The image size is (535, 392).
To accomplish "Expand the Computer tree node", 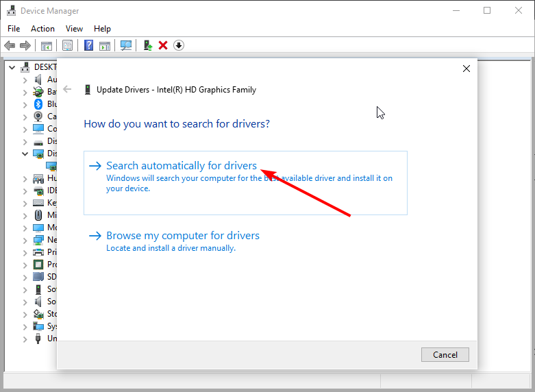I will (x=25, y=130).
